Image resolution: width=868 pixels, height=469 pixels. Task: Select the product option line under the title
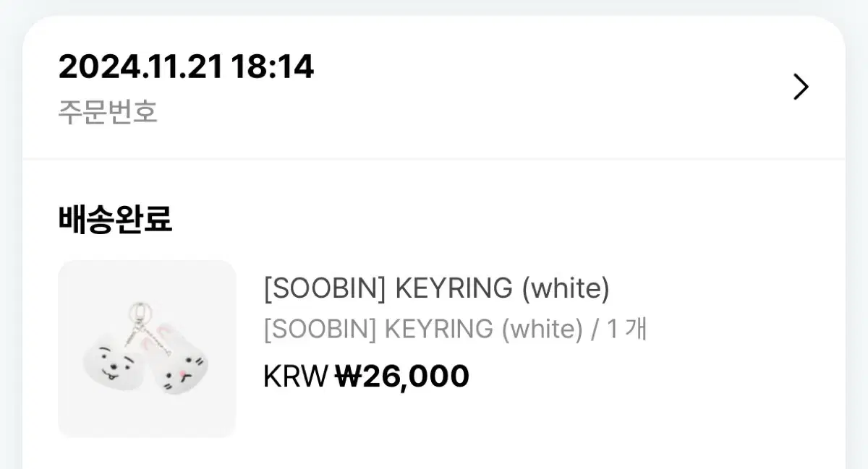click(454, 329)
